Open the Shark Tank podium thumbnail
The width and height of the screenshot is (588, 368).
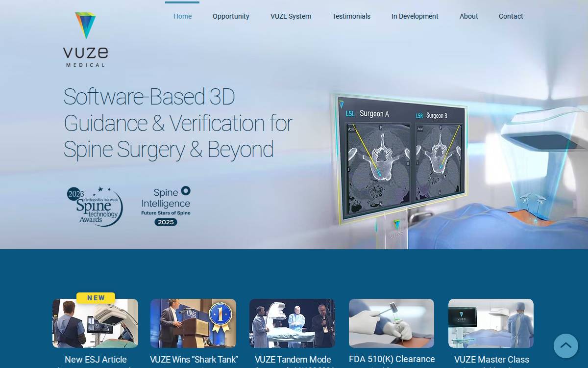pyautogui.click(x=193, y=323)
